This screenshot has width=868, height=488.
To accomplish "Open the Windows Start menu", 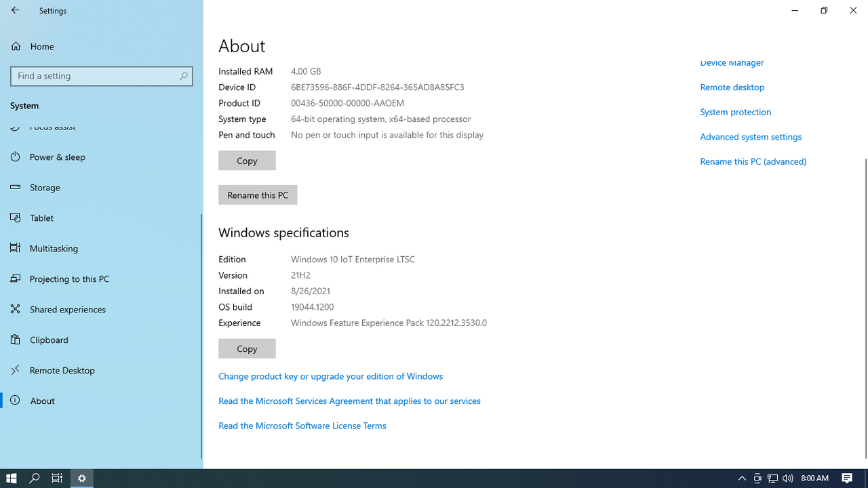I will pyautogui.click(x=12, y=479).
